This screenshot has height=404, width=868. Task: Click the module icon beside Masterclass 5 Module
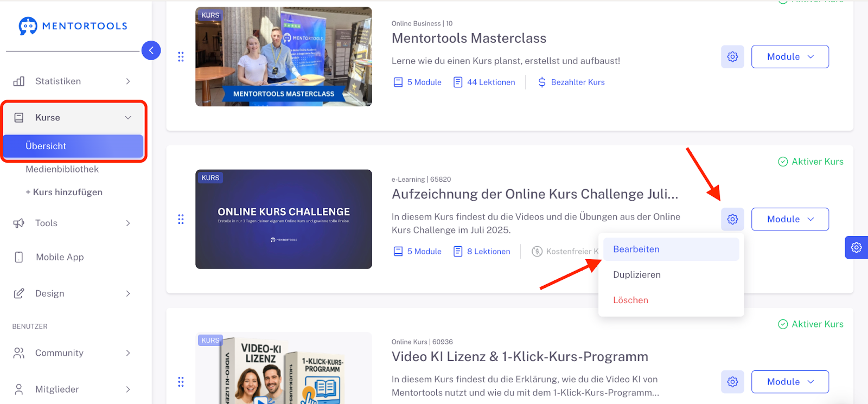tap(398, 82)
